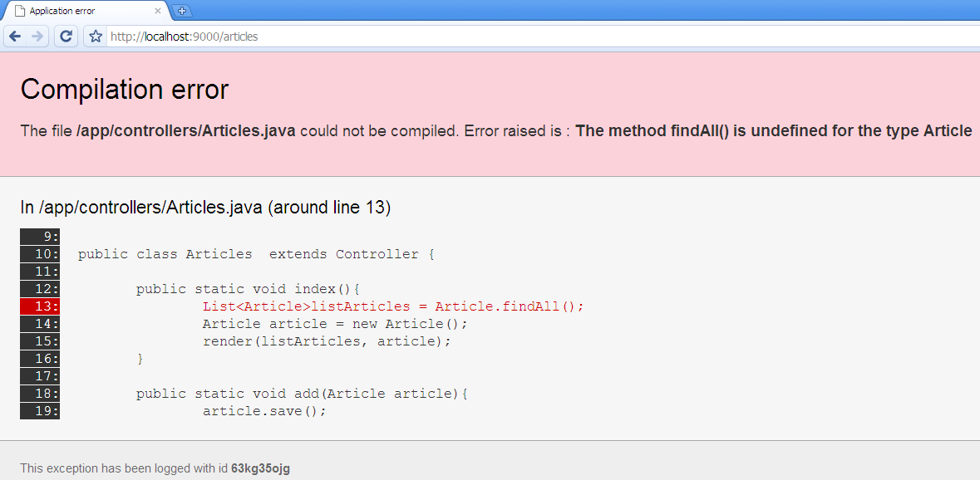Bookmark this page with the star icon
Viewport: 980px width, 480px height.
click(96, 37)
